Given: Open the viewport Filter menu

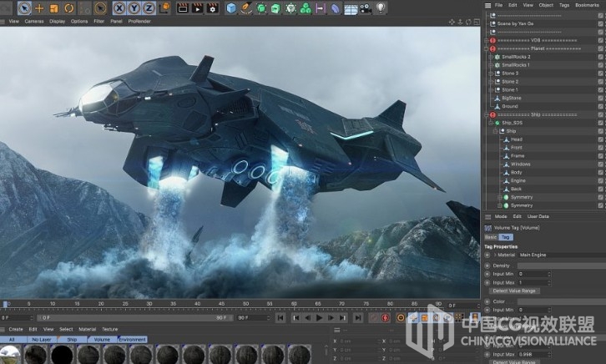Looking at the screenshot, I should click(99, 21).
